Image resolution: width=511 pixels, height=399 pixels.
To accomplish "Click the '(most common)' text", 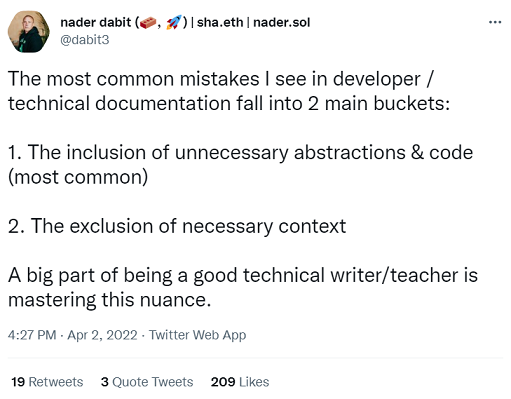I will coord(78,177).
